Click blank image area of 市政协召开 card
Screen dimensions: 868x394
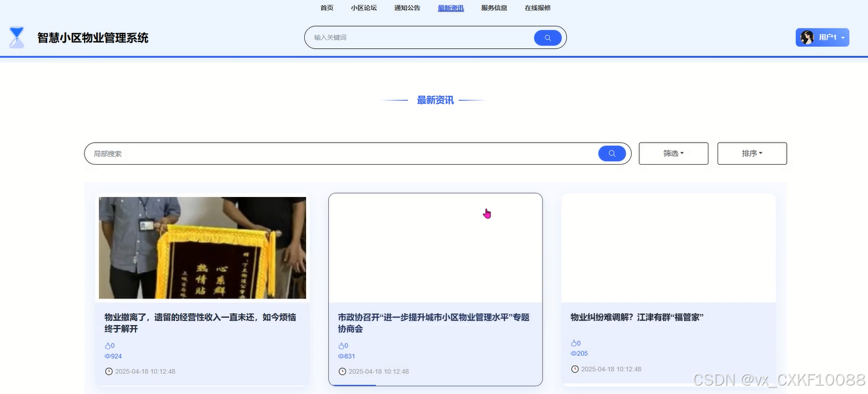tap(435, 248)
